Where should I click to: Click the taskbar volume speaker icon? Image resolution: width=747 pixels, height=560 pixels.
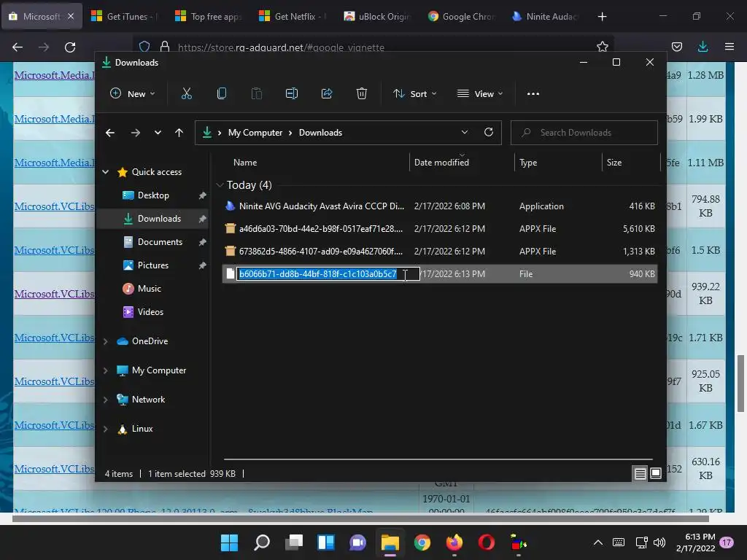(659, 542)
